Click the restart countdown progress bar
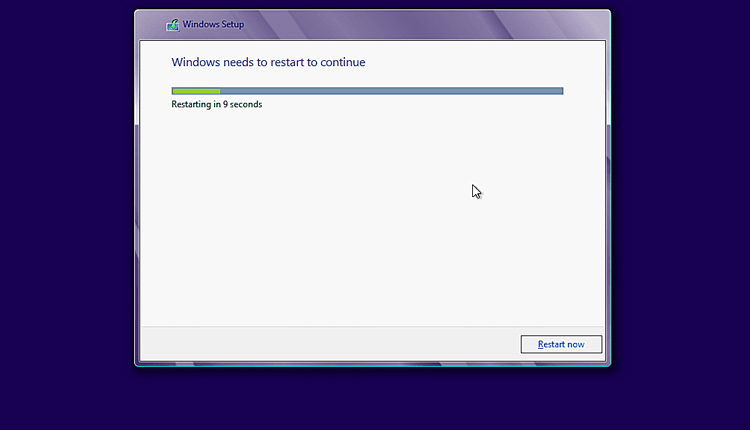The width and height of the screenshot is (750, 430). pyautogui.click(x=367, y=91)
